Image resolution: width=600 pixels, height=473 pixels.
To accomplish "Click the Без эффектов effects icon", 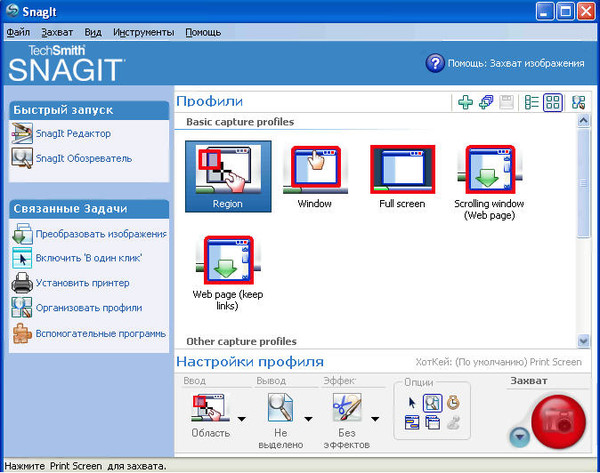I will [347, 408].
